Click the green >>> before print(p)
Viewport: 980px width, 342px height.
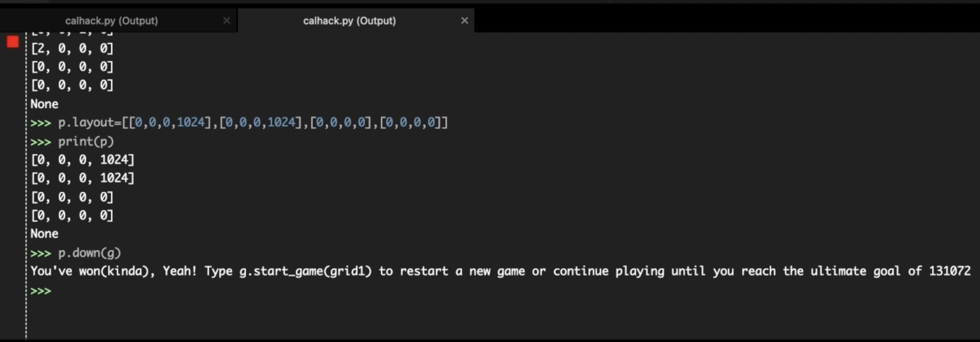[x=41, y=142]
